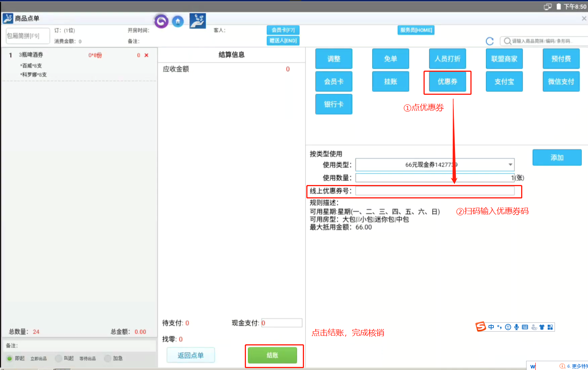Click the 最大抵用金额: 66.00 text
The width and height of the screenshot is (588, 370).
pos(341,227)
